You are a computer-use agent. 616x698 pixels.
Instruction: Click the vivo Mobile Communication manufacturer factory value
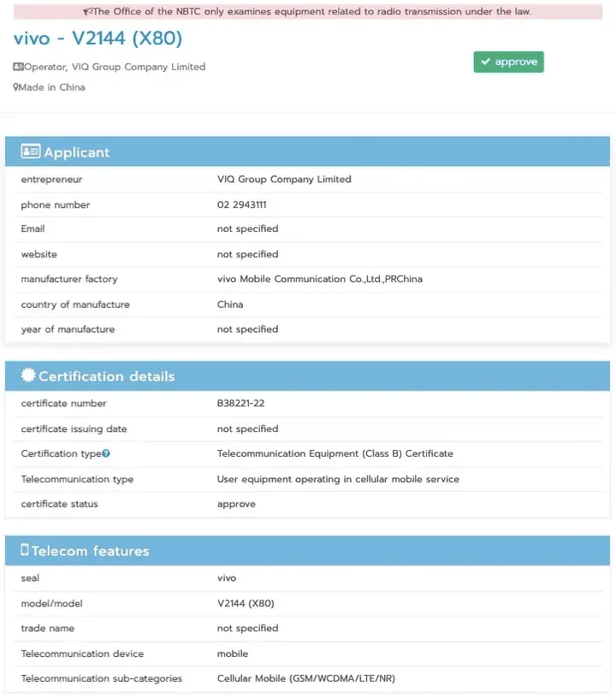coord(319,279)
